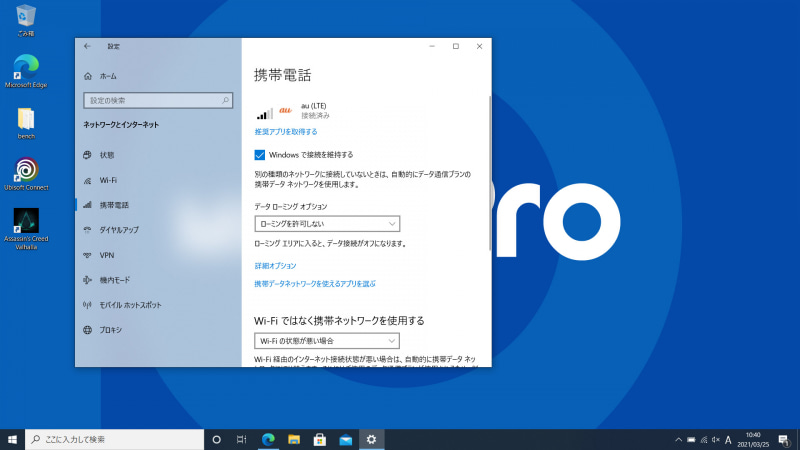Open the 状態 network page
This screenshot has width=800, height=450.
(158, 155)
